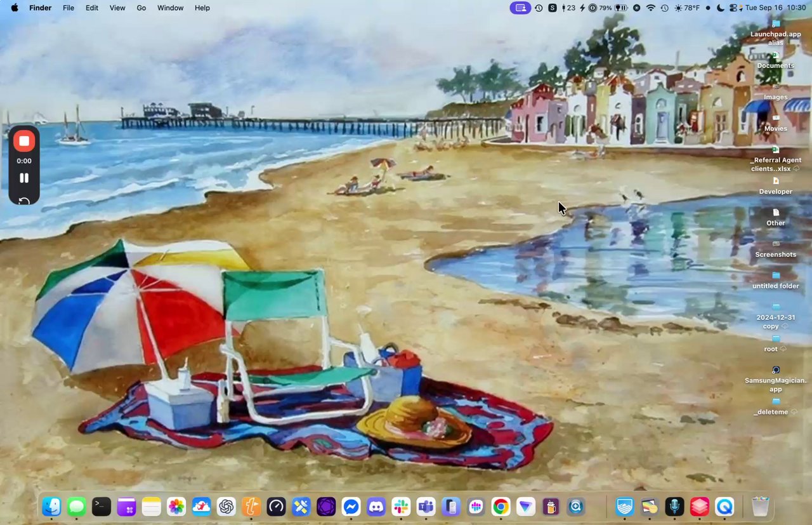Open the red stacked layers app

click(700, 507)
